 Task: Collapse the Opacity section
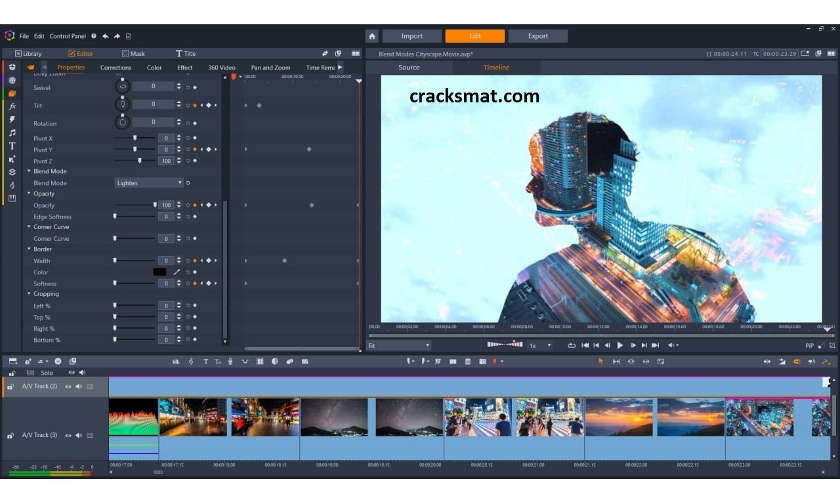[29, 194]
